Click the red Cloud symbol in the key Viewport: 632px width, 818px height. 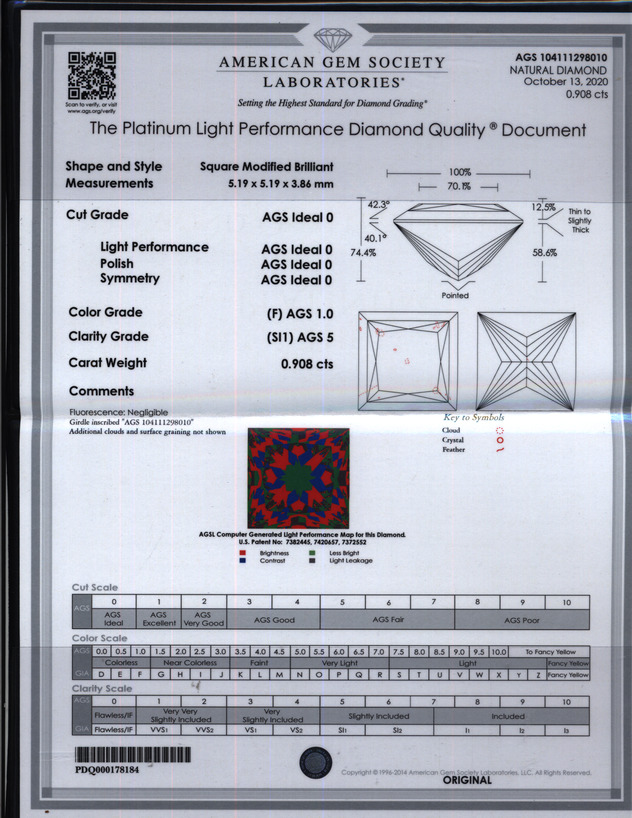pos(501,430)
